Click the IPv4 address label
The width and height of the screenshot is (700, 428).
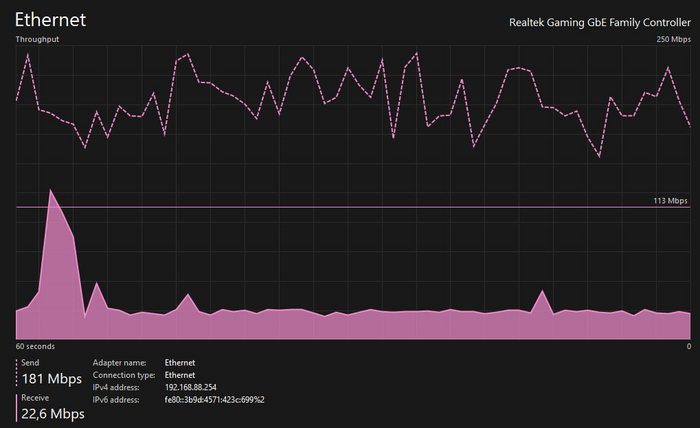[116, 387]
